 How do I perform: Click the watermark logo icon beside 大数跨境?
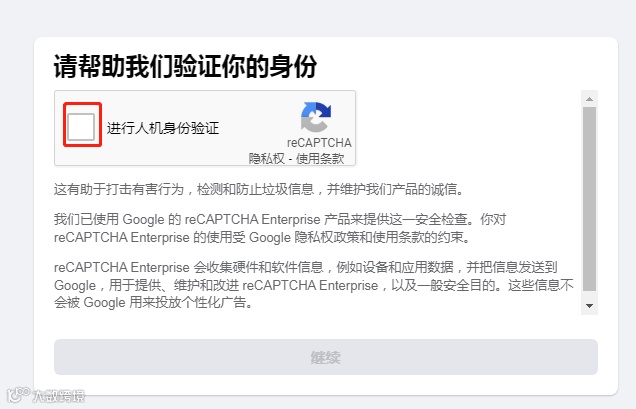[18, 394]
